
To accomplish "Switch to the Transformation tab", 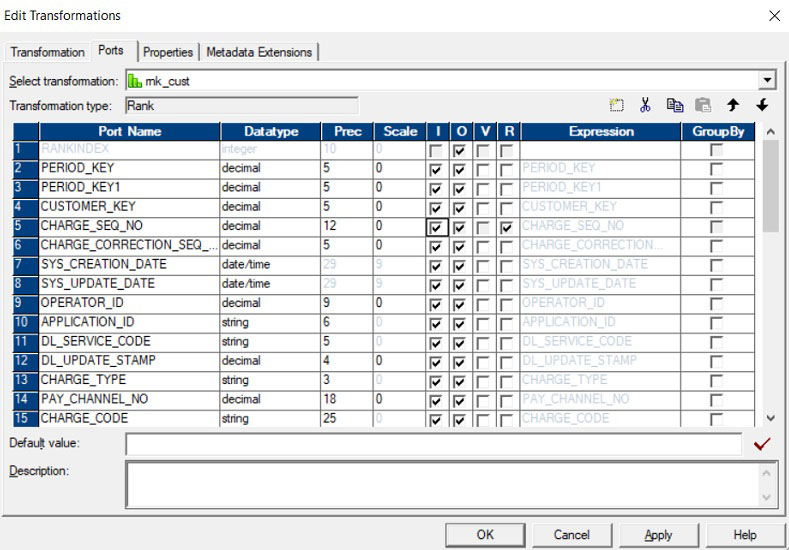I will [47, 52].
